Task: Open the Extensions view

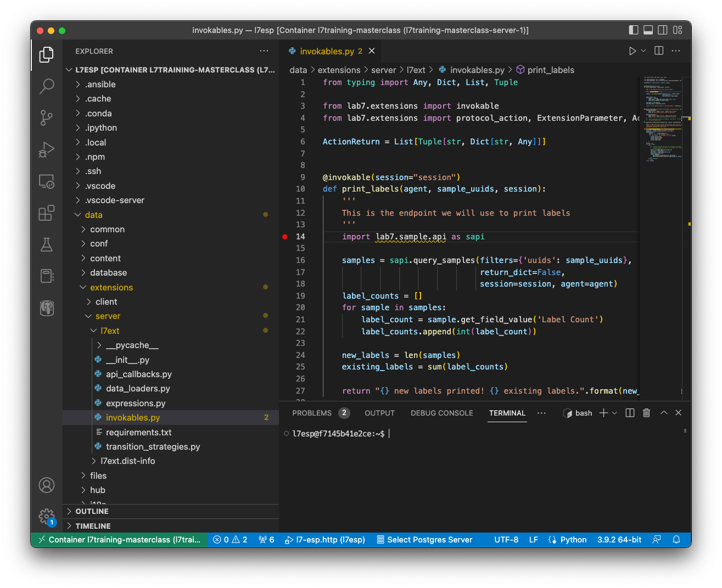Action: [x=47, y=212]
